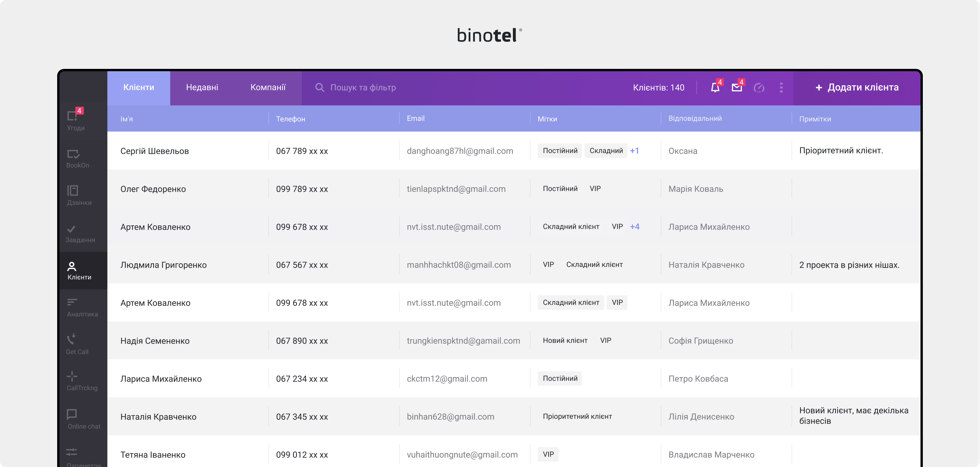
Task: Click responsible person Оксана
Action: point(683,151)
